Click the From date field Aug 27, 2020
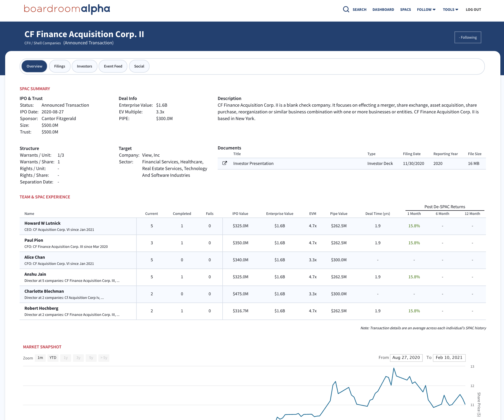 [x=406, y=358]
